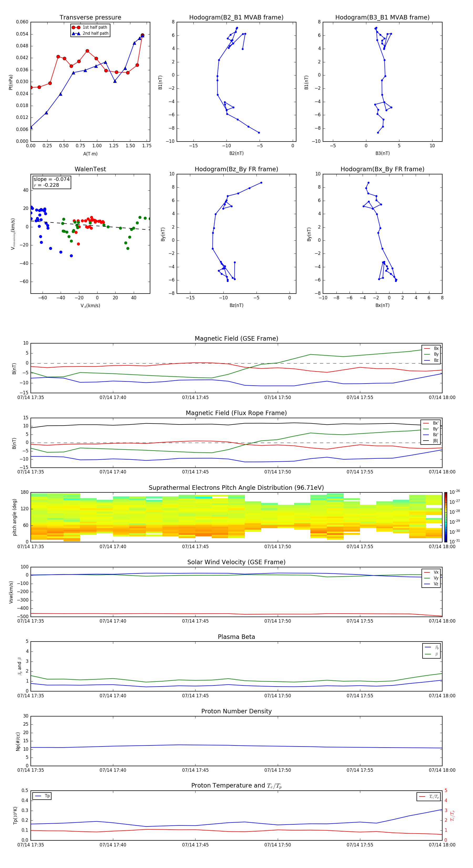The width and height of the screenshot is (473, 868).
Task: Click the 'r = -0.228' annotation
Action: point(47,185)
